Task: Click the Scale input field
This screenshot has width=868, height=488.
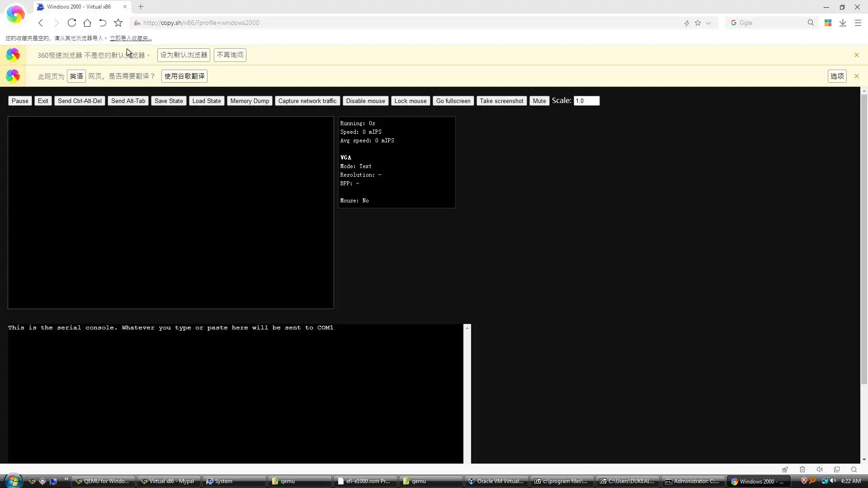Action: (x=586, y=101)
